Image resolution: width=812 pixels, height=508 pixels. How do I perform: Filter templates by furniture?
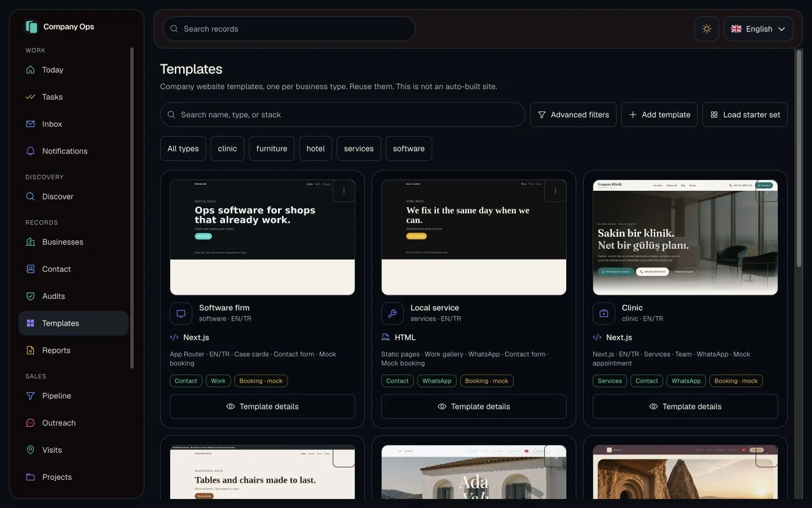pos(272,148)
